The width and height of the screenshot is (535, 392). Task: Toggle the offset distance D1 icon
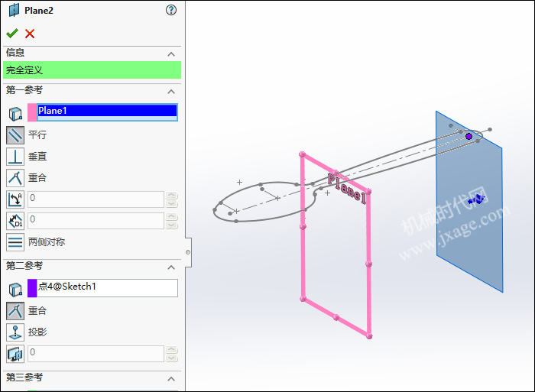pyautogui.click(x=15, y=221)
